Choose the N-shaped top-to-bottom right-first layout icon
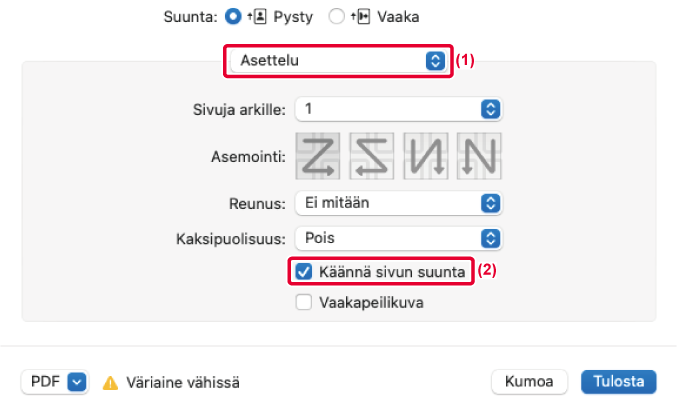Screen dimensions: 677x409 coord(479,156)
